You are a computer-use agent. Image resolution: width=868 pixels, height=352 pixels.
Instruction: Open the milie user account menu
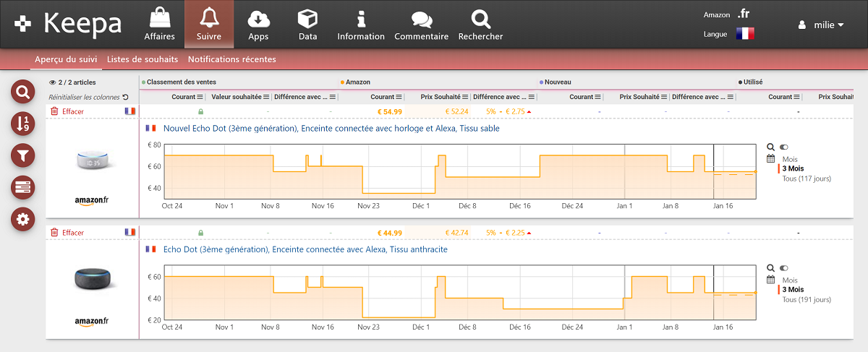coord(821,25)
